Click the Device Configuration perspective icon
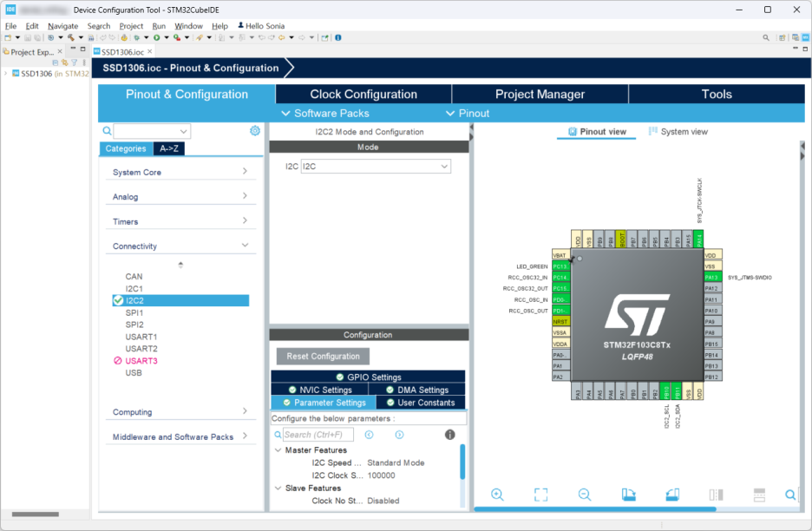The width and height of the screenshot is (812, 531). (x=805, y=38)
